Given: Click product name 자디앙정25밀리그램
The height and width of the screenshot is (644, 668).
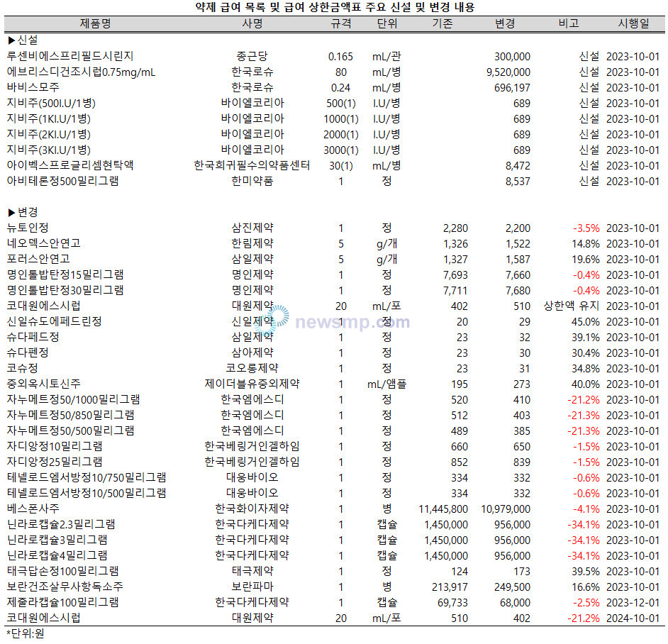Looking at the screenshot, I should pos(55,462).
